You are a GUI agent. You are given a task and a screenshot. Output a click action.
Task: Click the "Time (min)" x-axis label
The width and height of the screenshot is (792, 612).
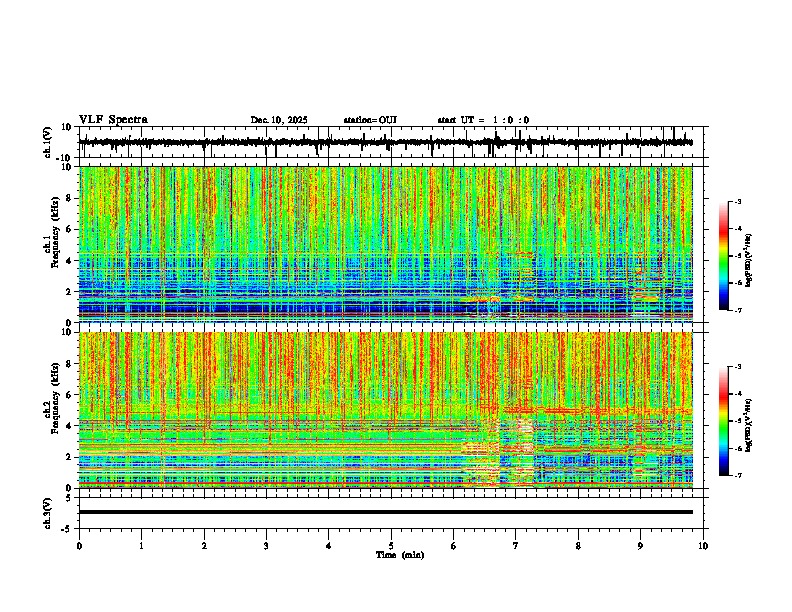point(400,555)
